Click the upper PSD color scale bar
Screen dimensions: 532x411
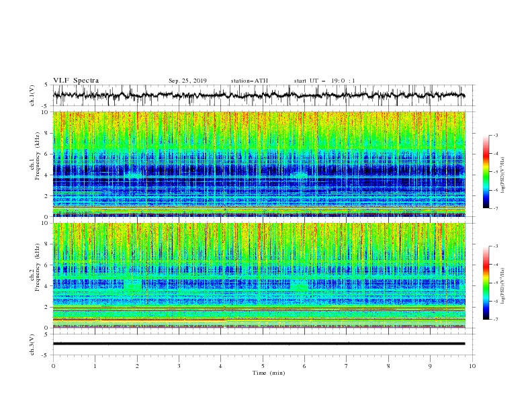486,172
